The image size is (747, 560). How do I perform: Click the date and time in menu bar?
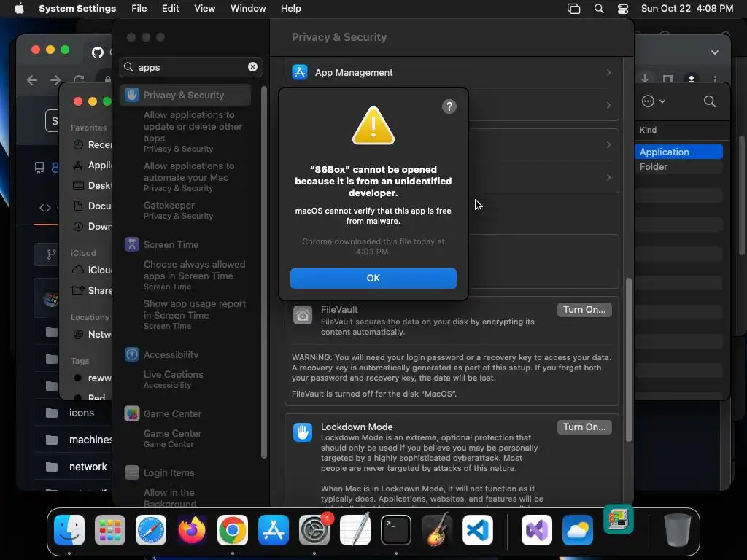tap(686, 9)
